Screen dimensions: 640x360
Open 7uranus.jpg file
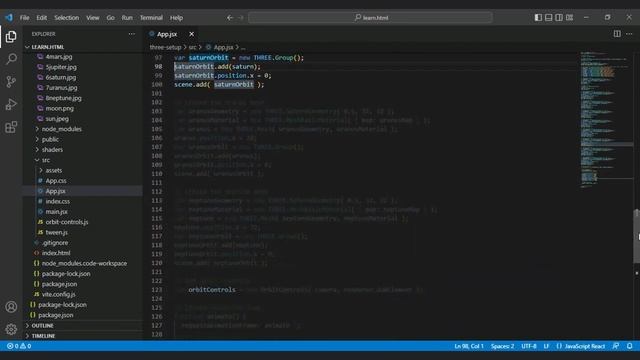pyautogui.click(x=61, y=88)
